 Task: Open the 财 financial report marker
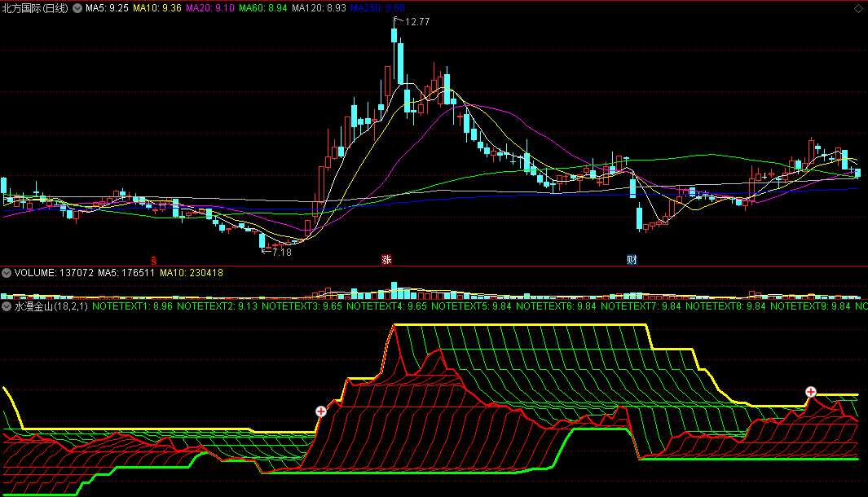(632, 260)
